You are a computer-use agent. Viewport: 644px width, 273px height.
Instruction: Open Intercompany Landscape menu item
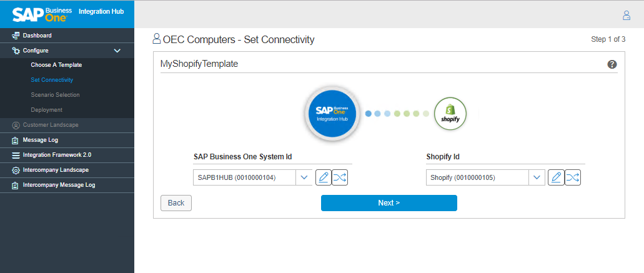pyautogui.click(x=56, y=170)
